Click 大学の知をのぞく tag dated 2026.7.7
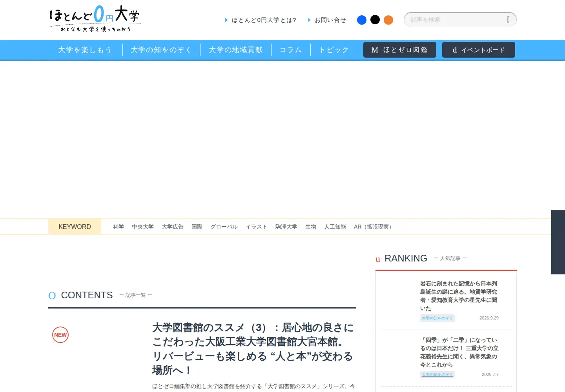The width and height of the screenshot is (565, 392). 437,374
